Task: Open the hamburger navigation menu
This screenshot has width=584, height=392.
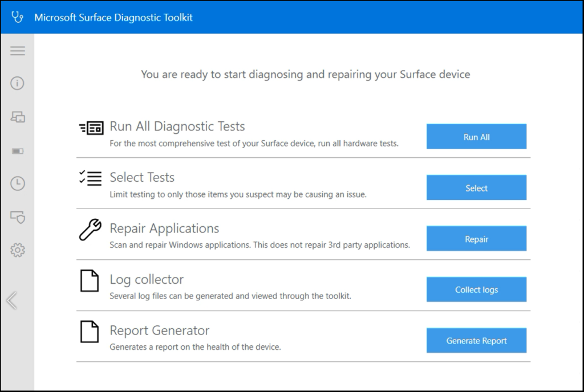Action: click(x=18, y=51)
